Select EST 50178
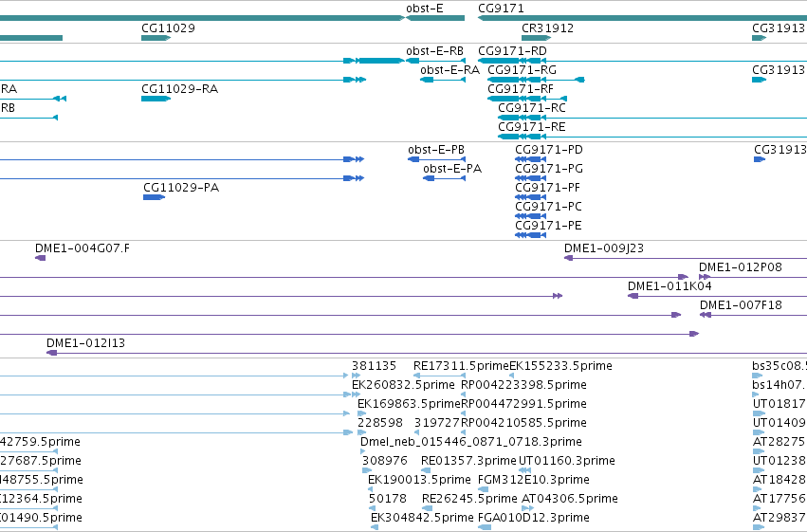This screenshot has height=532, width=807. click(373, 509)
